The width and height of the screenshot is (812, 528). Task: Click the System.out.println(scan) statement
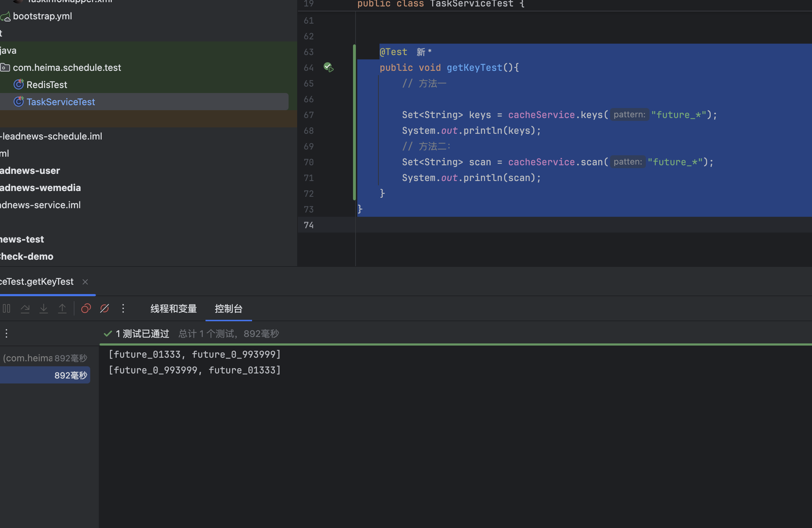point(471,178)
